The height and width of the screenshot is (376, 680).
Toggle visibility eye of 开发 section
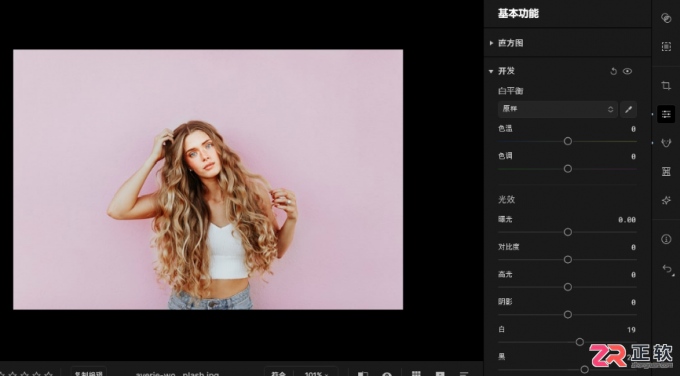tap(628, 71)
